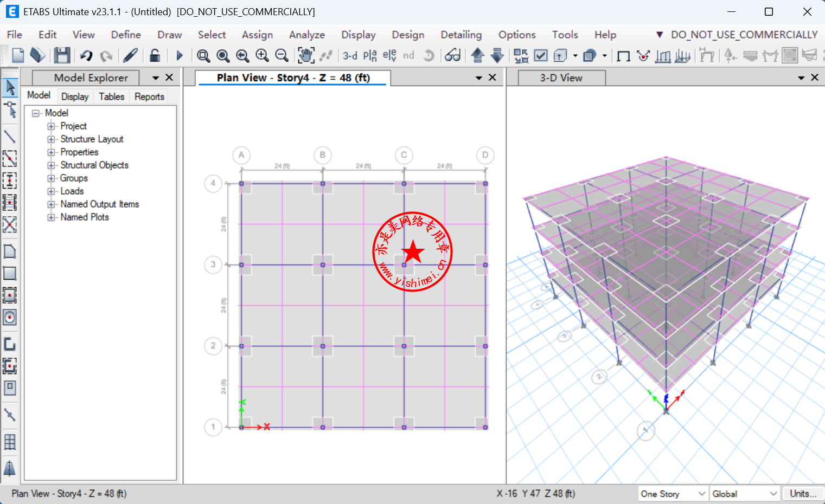
Task: Select the Pan hand tool
Action: (x=306, y=55)
